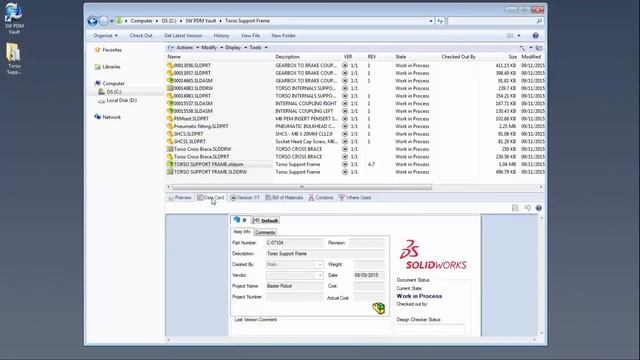Switch to the Data Card tab
Image resolution: width=640 pixels, height=360 pixels.
point(211,198)
